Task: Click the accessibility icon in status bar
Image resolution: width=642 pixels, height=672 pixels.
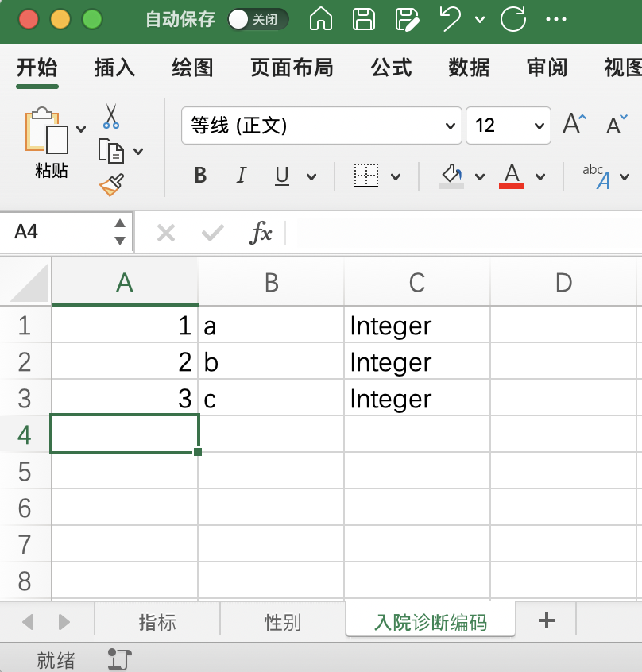Action: (x=119, y=658)
